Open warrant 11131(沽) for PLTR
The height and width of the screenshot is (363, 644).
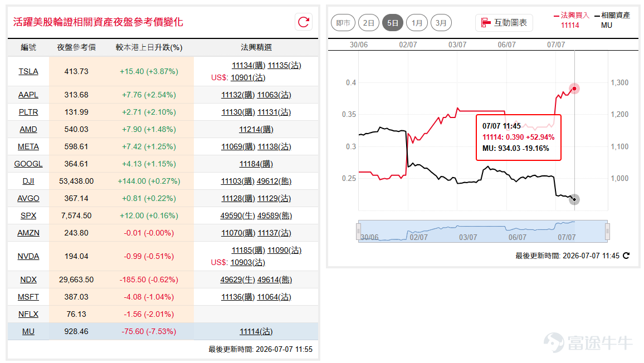(x=274, y=112)
